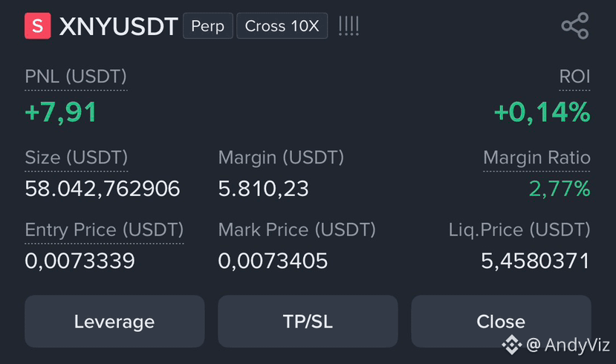
Task: Change the Cross 10X margin mode
Action: pos(282,26)
